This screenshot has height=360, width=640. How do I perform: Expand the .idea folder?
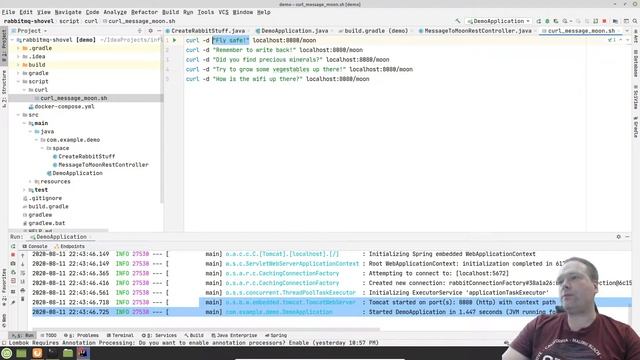pyautogui.click(x=18, y=56)
